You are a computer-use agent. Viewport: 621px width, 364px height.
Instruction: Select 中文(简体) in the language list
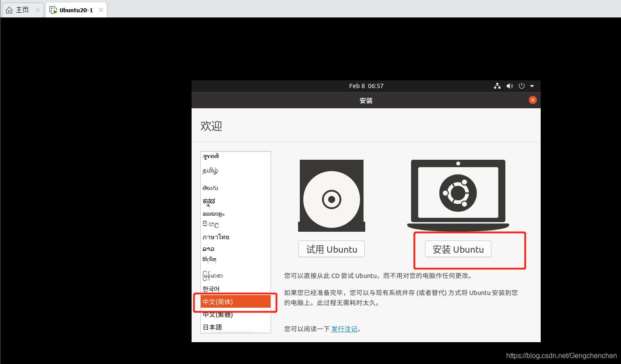(236, 302)
